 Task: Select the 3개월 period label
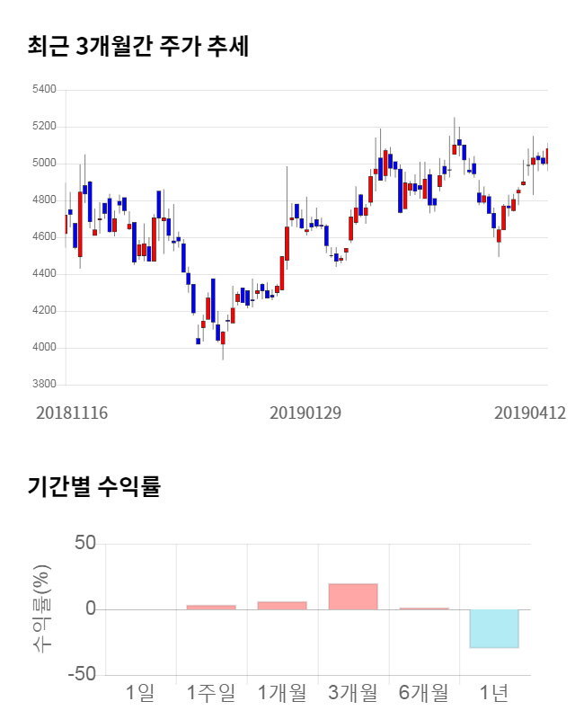[353, 692]
